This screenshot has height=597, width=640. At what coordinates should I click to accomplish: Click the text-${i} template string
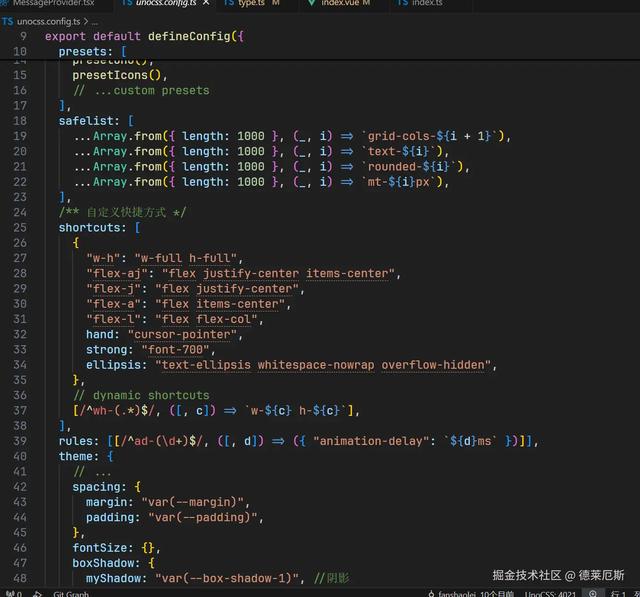coord(398,151)
